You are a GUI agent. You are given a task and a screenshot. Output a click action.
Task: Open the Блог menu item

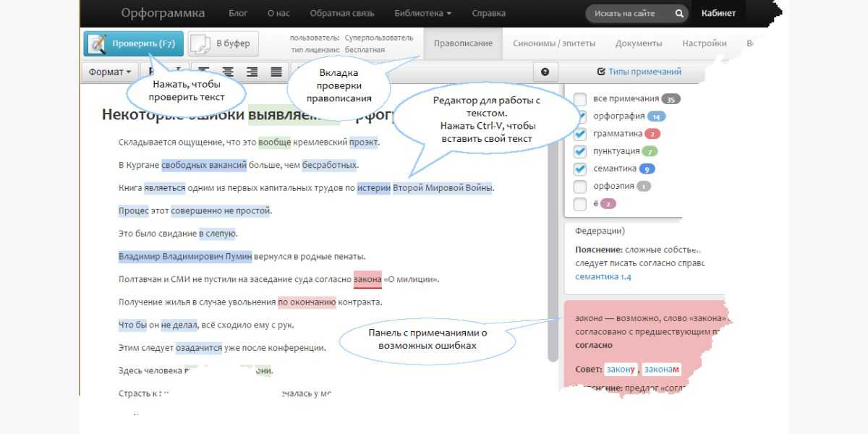238,13
